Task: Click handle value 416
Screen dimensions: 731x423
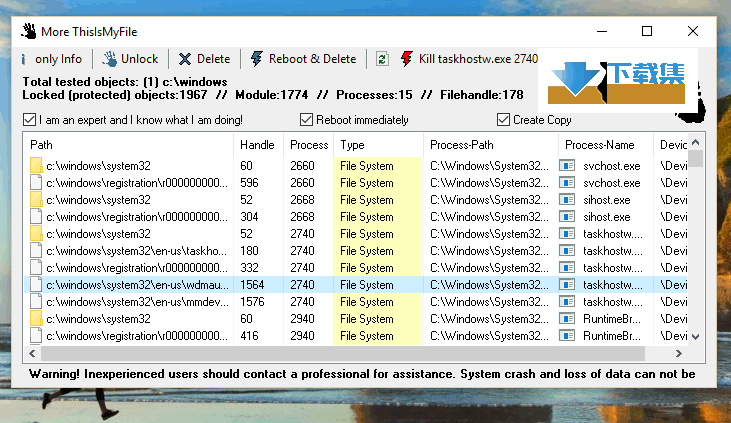Action: coord(249,336)
